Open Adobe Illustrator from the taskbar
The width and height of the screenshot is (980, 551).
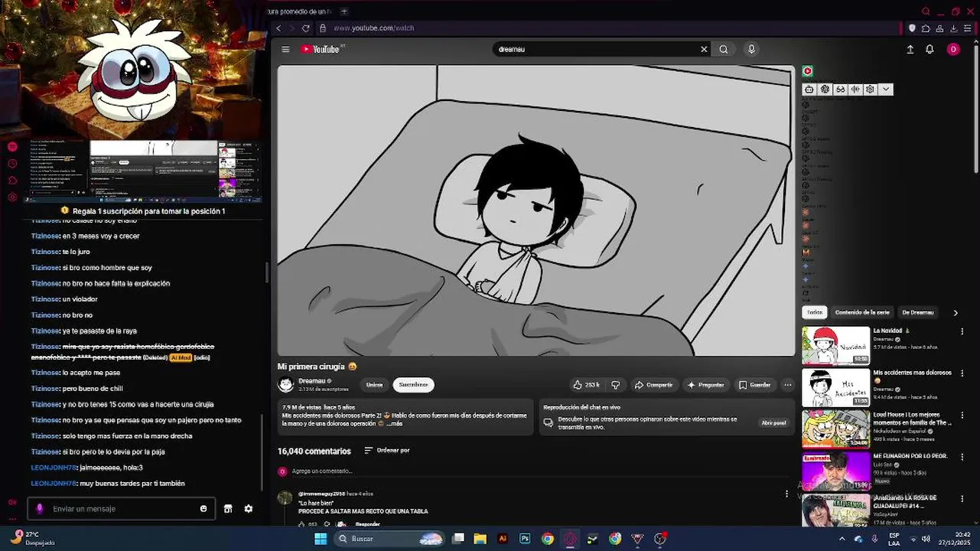pyautogui.click(x=503, y=539)
